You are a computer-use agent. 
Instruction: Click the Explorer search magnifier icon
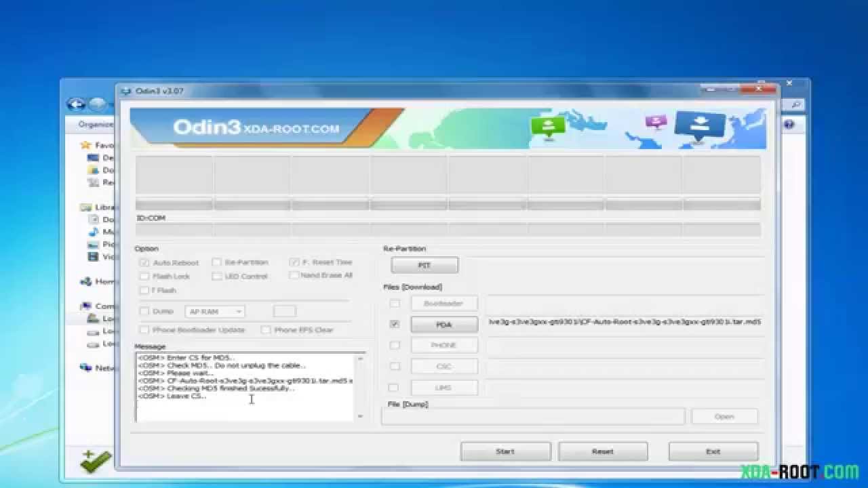[795, 104]
